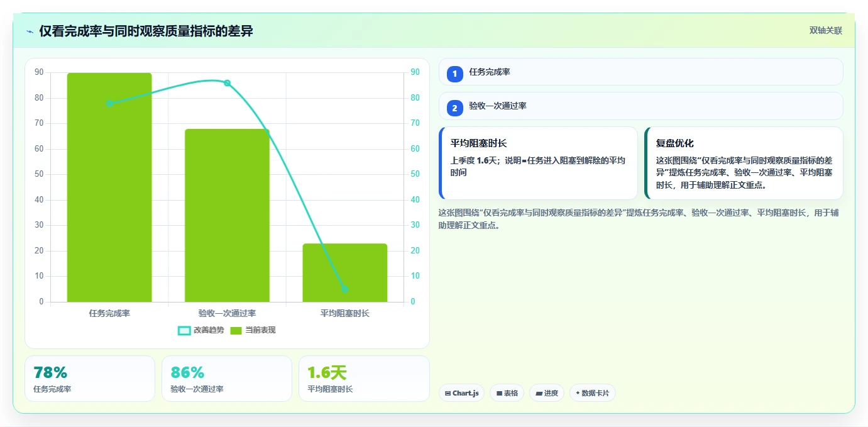Open the 平均阻塞时长 info card
This screenshot has width=868, height=427.
pos(538,163)
